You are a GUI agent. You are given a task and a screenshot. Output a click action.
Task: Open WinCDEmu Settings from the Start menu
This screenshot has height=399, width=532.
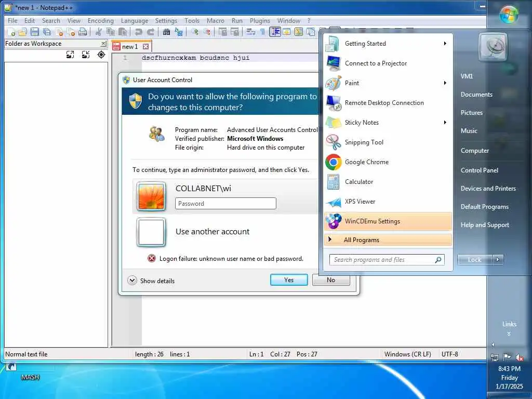pyautogui.click(x=388, y=221)
